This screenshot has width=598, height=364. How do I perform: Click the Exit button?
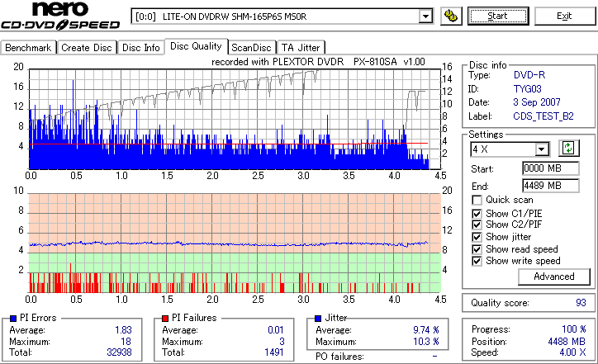pyautogui.click(x=564, y=16)
